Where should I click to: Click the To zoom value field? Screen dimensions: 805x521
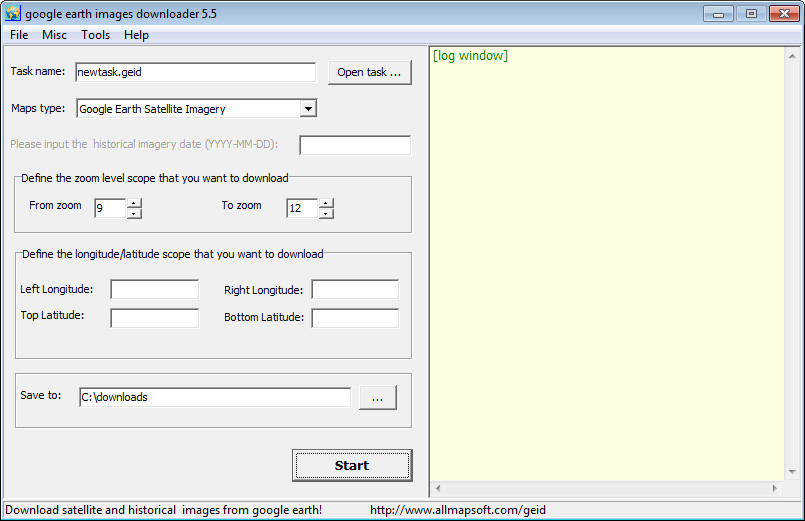302,208
